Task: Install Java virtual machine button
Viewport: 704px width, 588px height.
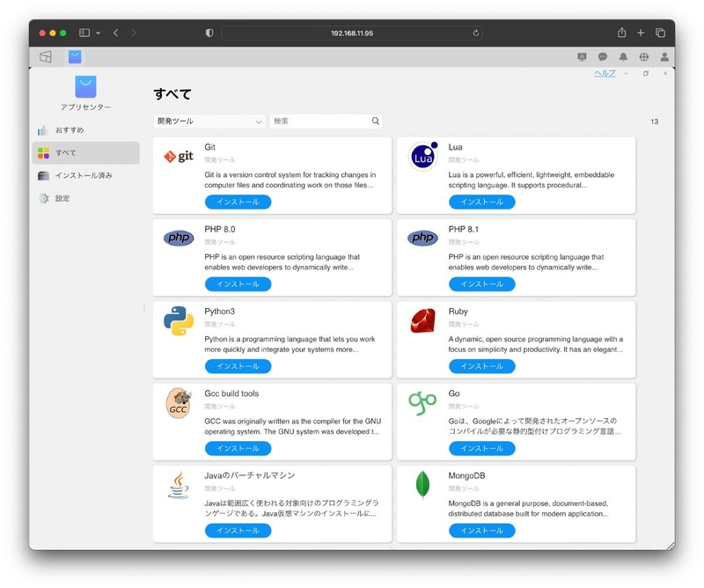Action: click(238, 531)
